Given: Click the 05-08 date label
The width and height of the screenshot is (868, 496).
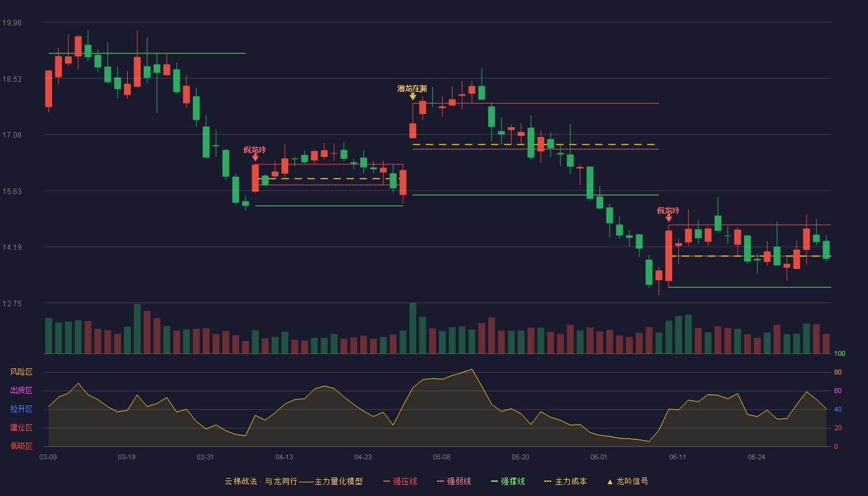Looking at the screenshot, I should pyautogui.click(x=441, y=457).
